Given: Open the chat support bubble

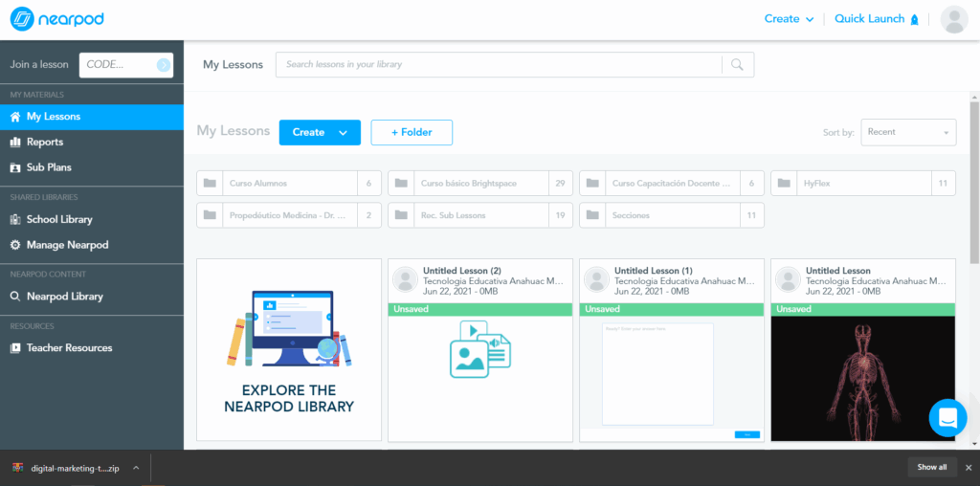Looking at the screenshot, I should (947, 418).
